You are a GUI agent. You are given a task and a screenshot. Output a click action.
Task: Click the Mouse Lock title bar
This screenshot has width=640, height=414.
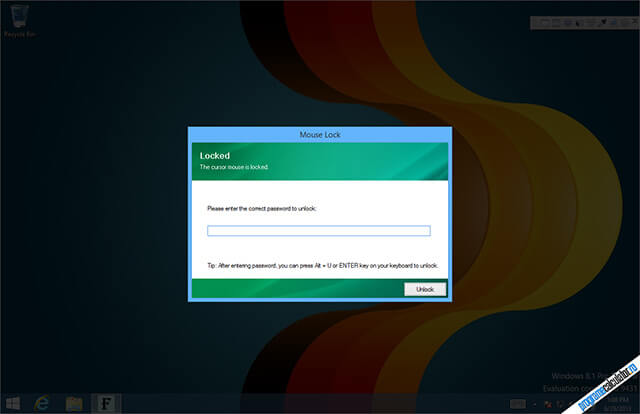320,134
